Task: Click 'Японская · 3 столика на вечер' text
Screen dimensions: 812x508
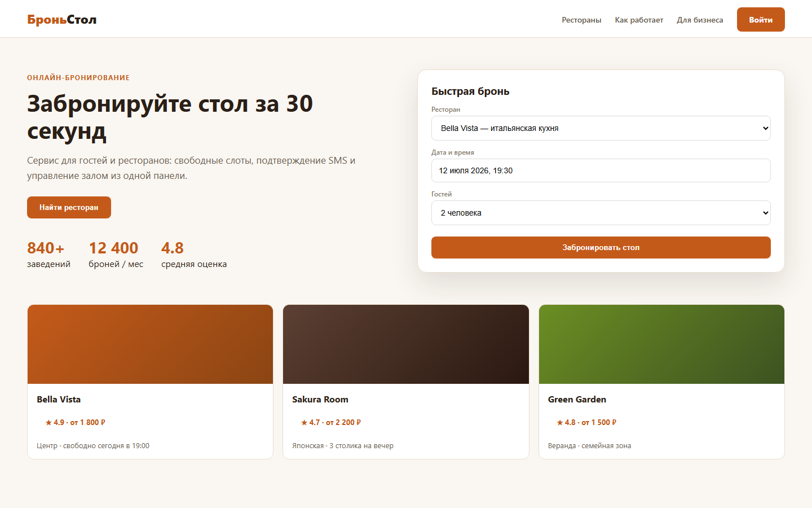Action: (x=343, y=446)
